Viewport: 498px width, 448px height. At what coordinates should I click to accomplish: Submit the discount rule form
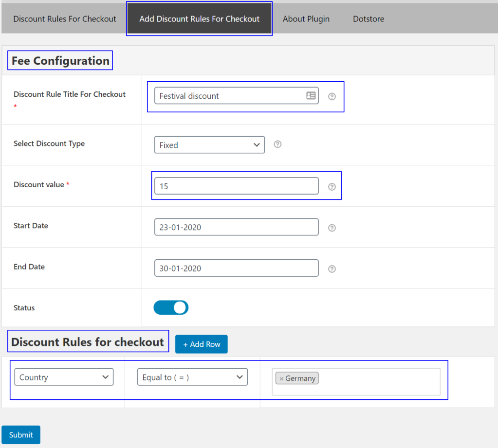pyautogui.click(x=21, y=435)
